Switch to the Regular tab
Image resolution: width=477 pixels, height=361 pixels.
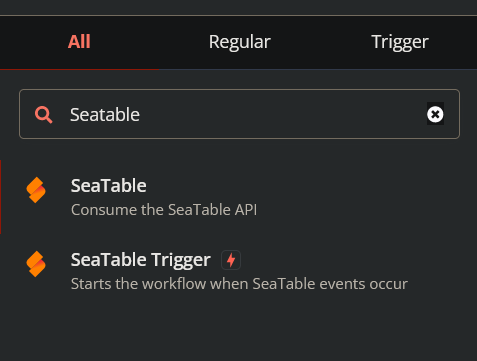(240, 42)
